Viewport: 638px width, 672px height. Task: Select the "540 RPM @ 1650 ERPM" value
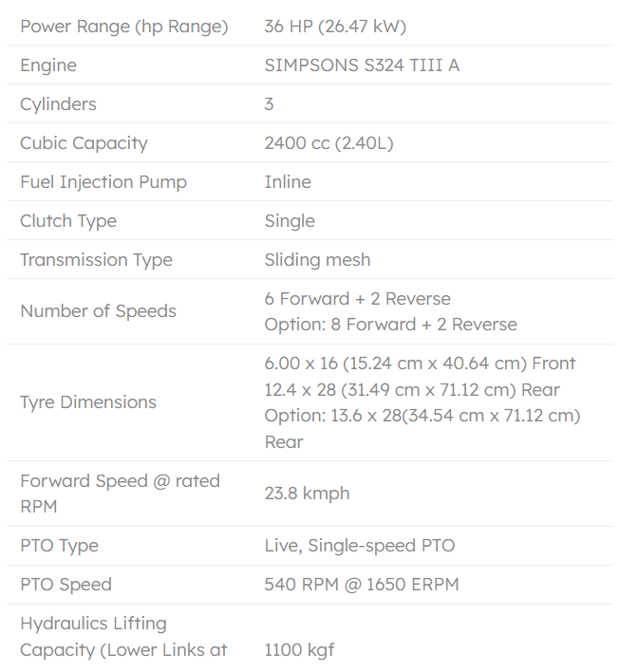361,585
